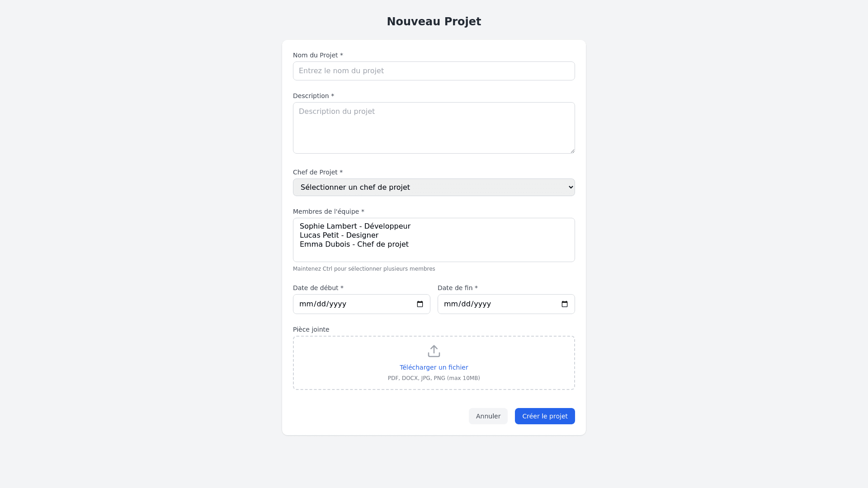Click the month segment of Date de début

click(x=305, y=304)
